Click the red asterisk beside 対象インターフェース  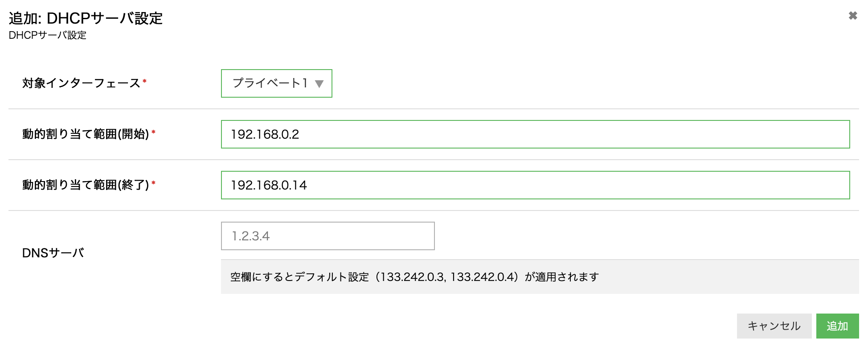[144, 81]
